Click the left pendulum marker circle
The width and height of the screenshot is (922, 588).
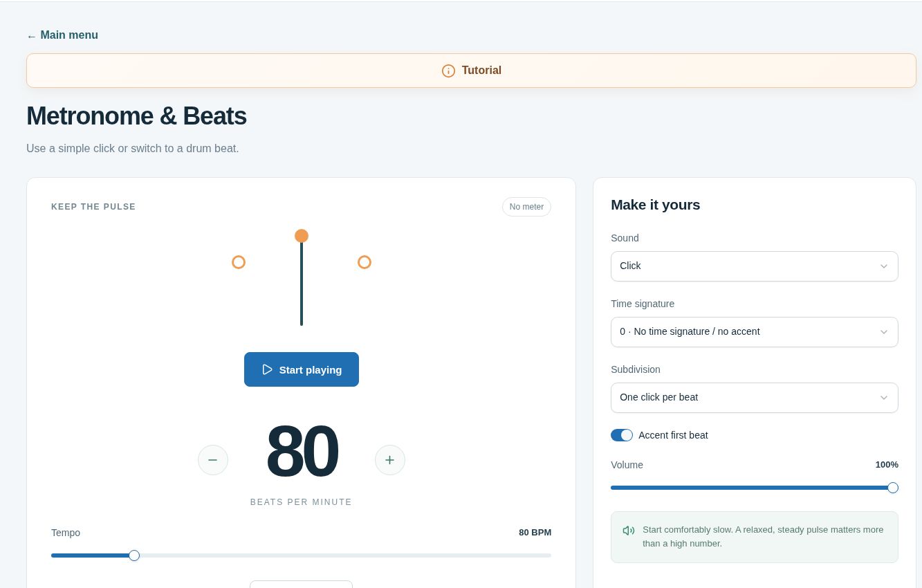pos(239,262)
